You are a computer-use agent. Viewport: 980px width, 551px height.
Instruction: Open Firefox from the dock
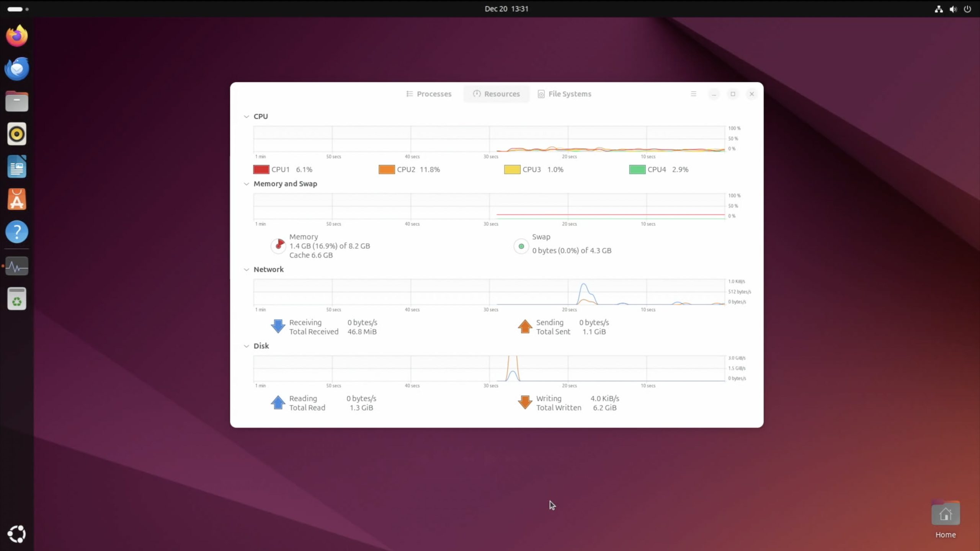pos(17,36)
